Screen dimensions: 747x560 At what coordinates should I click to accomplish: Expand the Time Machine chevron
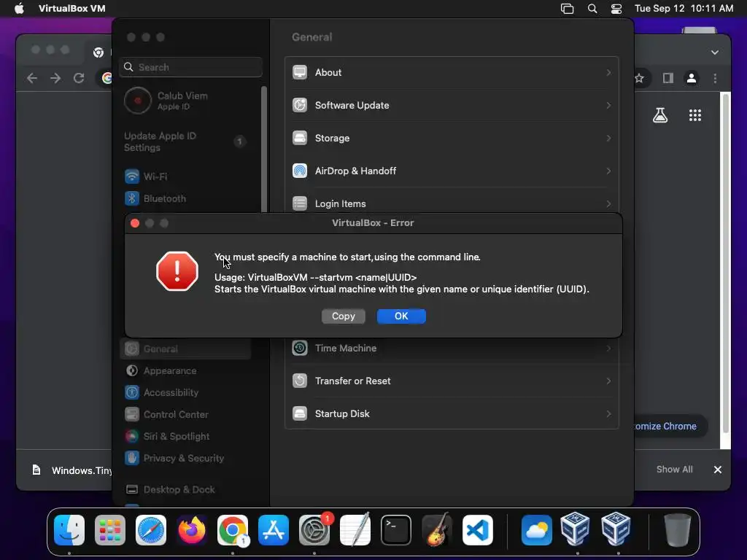click(x=608, y=348)
